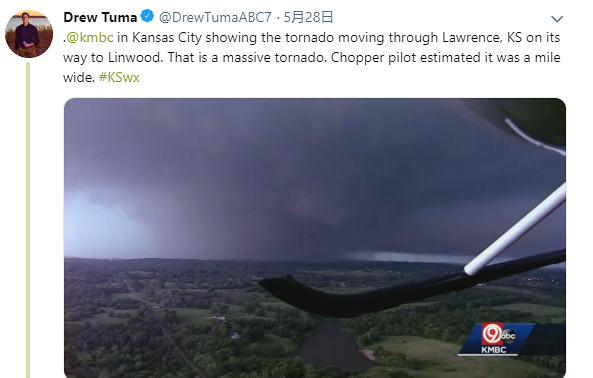Click the Drew Tuma display name

[x=100, y=17]
